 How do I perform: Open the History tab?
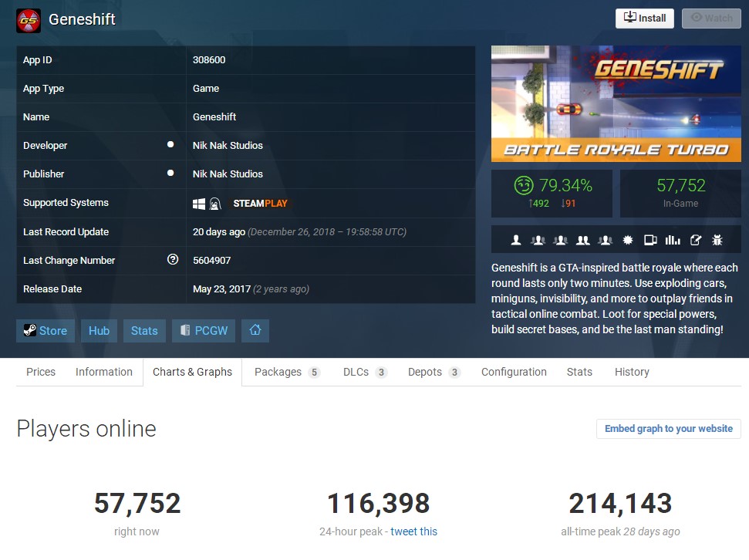point(632,372)
